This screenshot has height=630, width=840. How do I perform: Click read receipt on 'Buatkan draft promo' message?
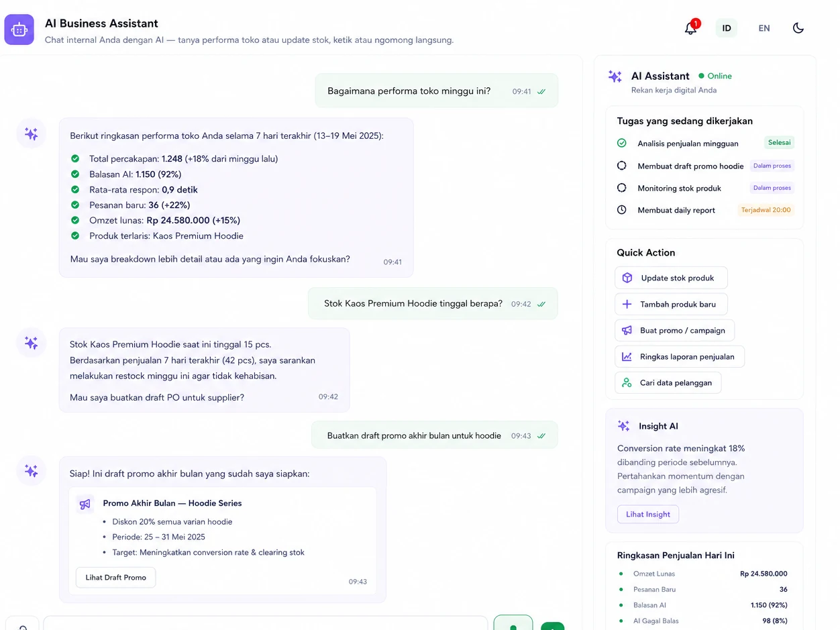(x=541, y=435)
